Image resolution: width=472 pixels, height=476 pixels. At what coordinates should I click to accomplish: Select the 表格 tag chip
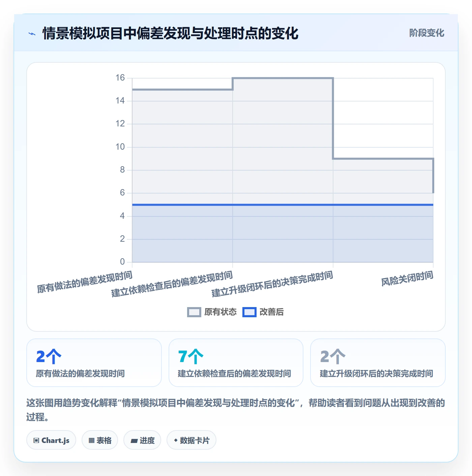click(x=100, y=440)
